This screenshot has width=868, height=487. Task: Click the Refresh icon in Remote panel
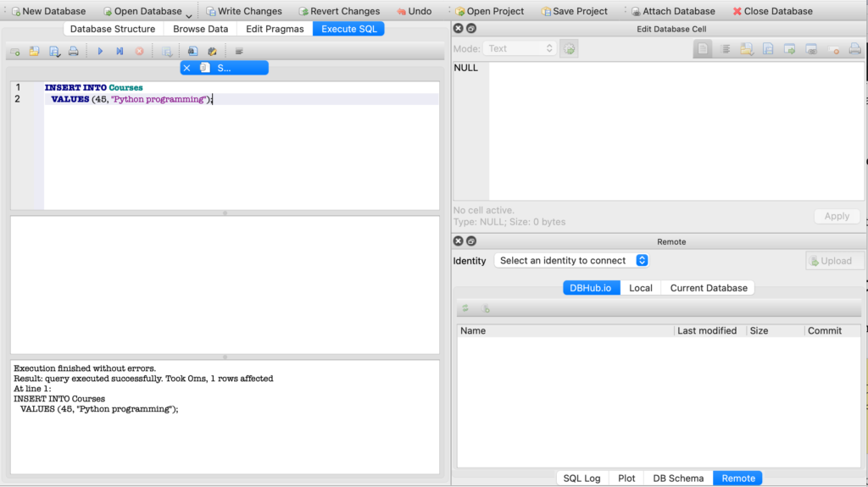coord(465,309)
